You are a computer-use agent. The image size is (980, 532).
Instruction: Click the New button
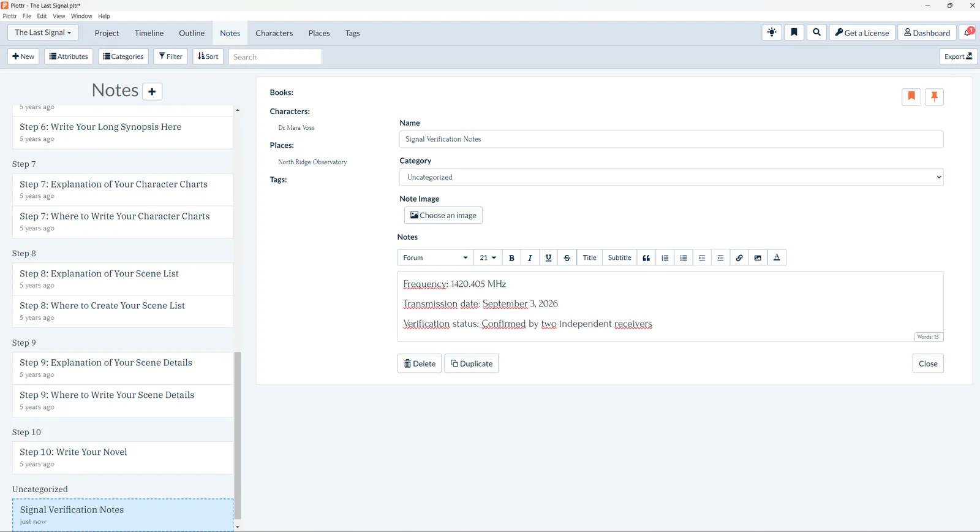(x=23, y=56)
